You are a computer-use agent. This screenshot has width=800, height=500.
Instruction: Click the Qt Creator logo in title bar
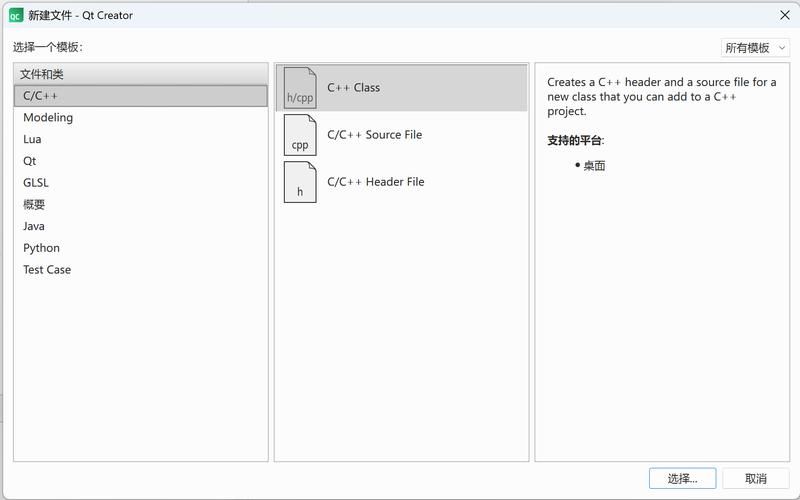click(16, 15)
